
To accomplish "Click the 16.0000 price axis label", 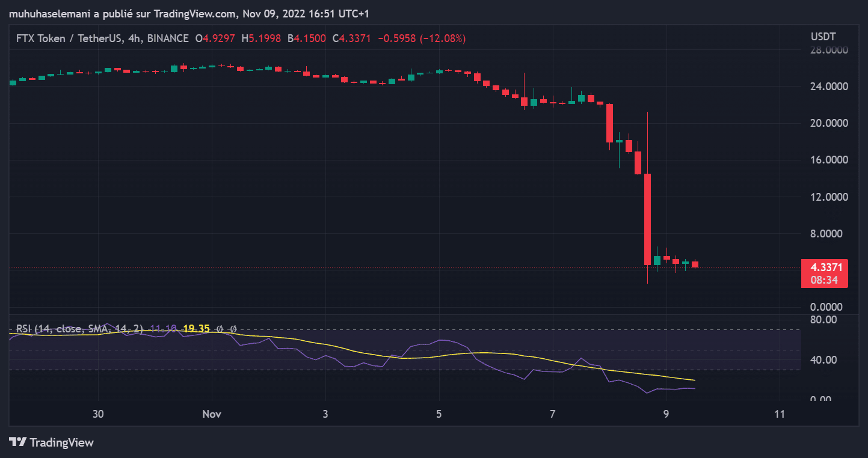I will pos(830,160).
